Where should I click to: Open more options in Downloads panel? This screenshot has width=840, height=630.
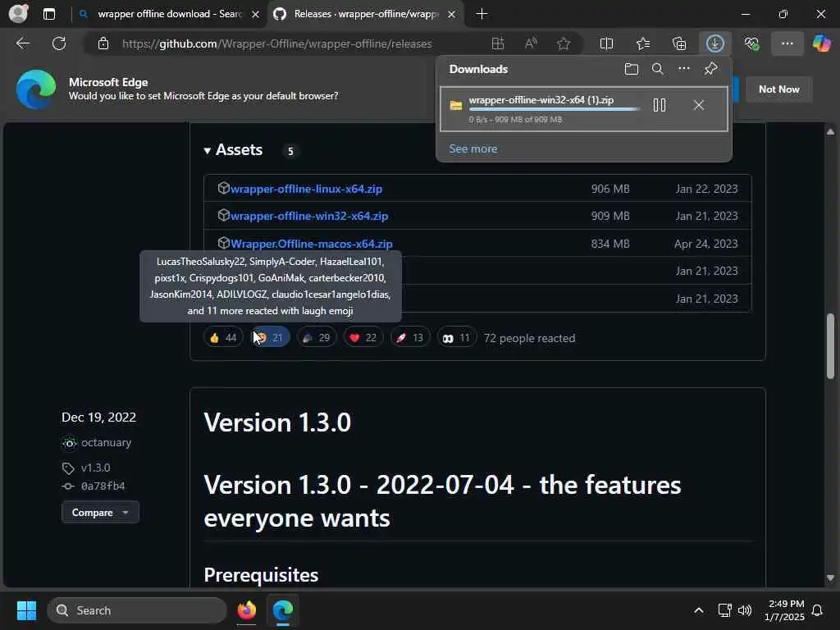(683, 69)
